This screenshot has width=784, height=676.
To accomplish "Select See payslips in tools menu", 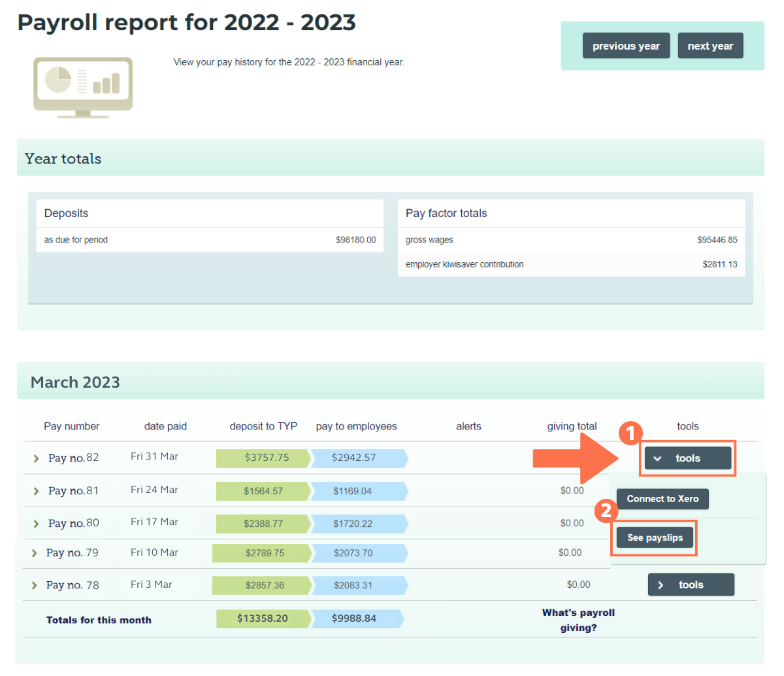I will click(655, 537).
